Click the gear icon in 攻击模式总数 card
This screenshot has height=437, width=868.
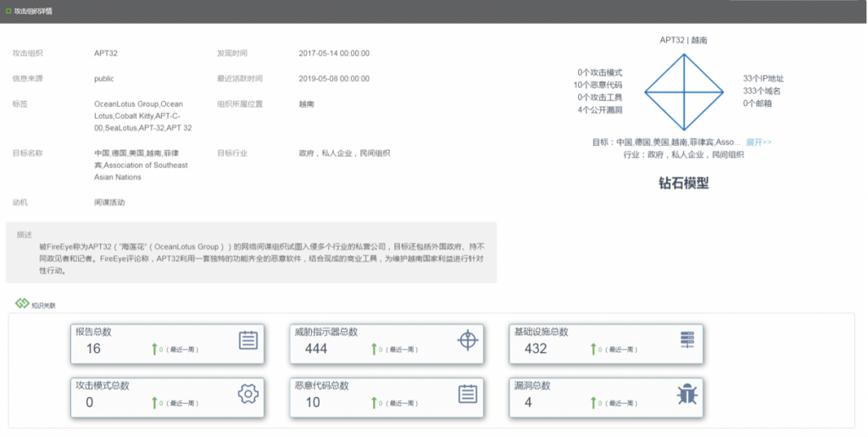click(x=248, y=394)
